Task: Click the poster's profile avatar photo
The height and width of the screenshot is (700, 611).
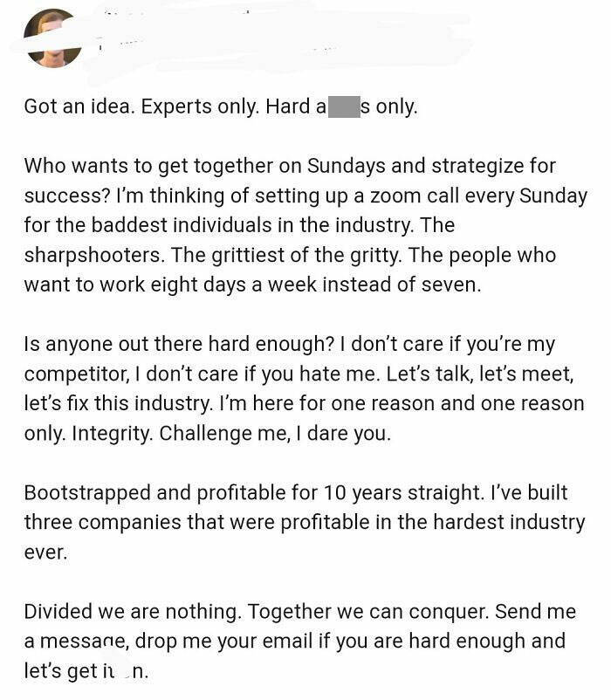Action: click(x=52, y=38)
